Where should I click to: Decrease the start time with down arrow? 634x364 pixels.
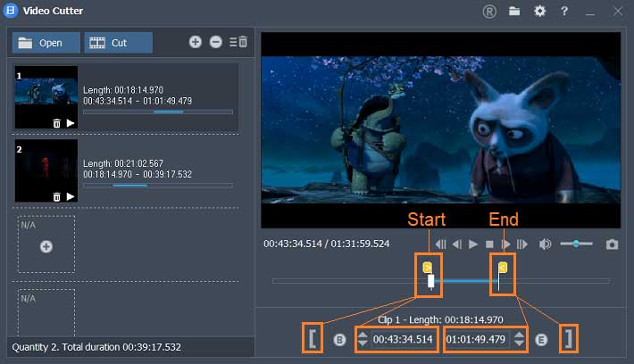pyautogui.click(x=363, y=343)
